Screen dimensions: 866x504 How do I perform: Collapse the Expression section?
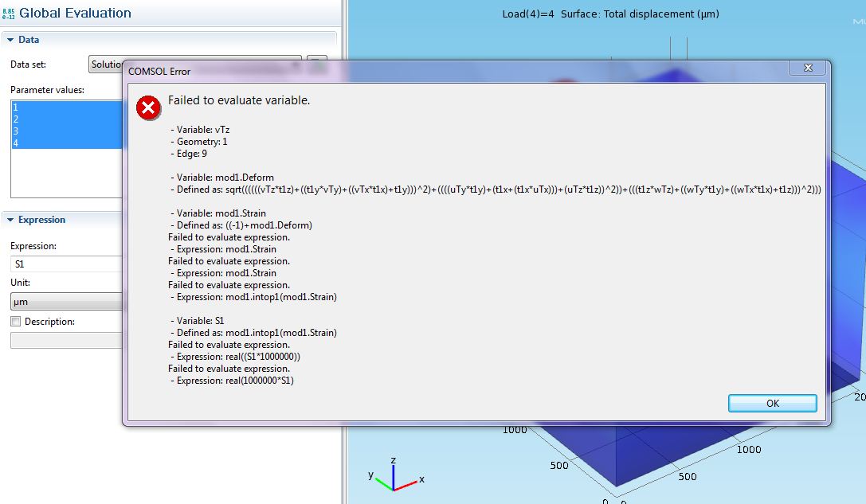(x=10, y=220)
